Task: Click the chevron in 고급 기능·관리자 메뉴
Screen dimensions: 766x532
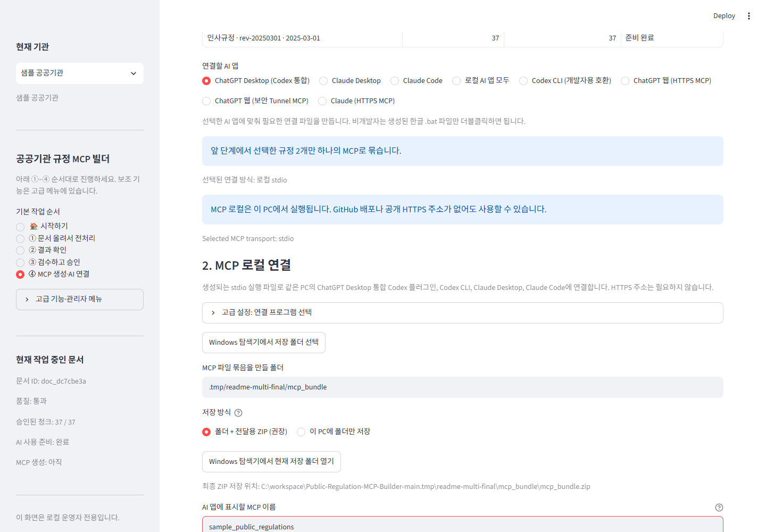Action: point(27,300)
